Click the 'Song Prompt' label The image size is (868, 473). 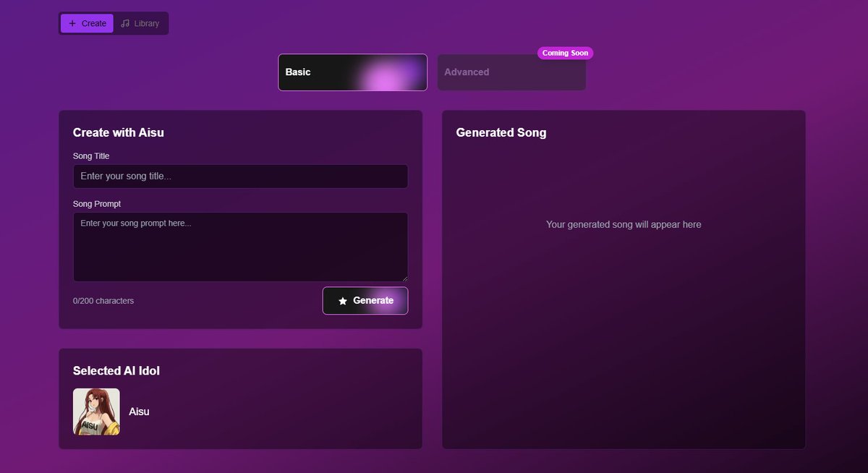(97, 204)
